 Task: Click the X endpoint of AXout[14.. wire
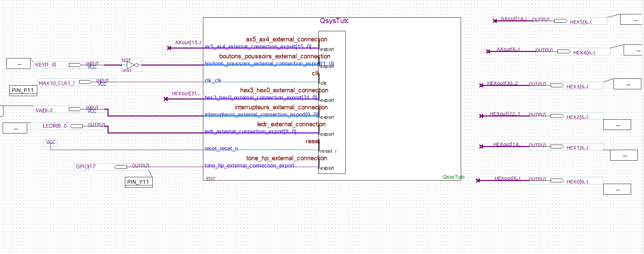495,21
